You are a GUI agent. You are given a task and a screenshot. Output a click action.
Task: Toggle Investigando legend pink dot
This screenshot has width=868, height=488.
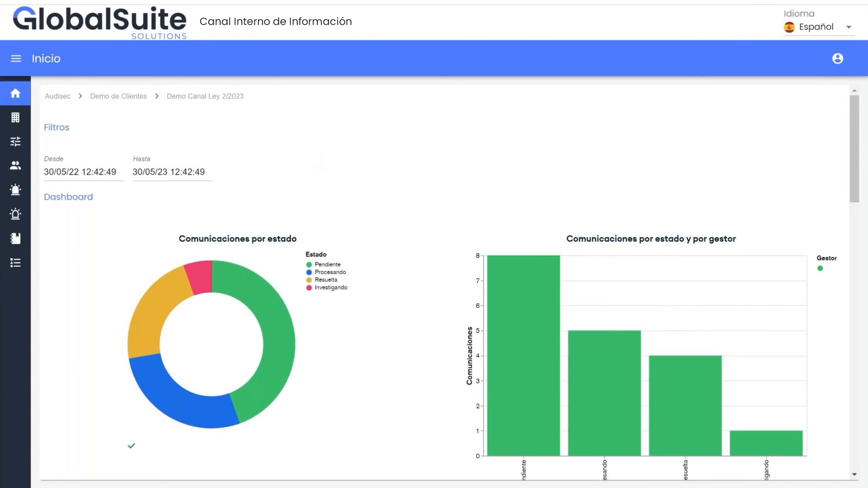click(309, 287)
